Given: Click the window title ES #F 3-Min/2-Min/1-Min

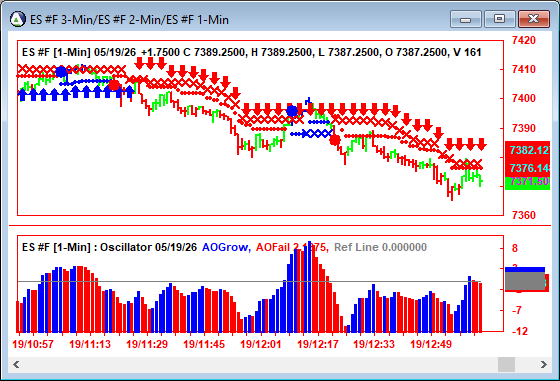Looking at the screenshot, I should click(x=129, y=19).
